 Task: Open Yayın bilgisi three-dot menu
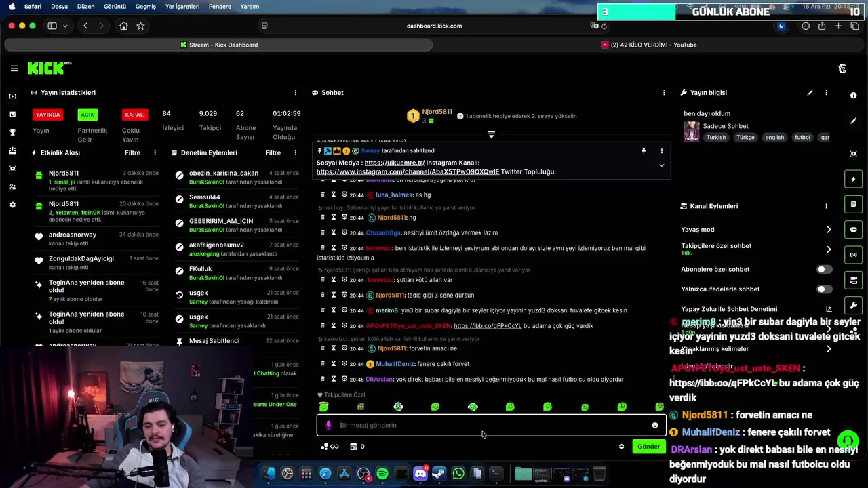pyautogui.click(x=826, y=93)
